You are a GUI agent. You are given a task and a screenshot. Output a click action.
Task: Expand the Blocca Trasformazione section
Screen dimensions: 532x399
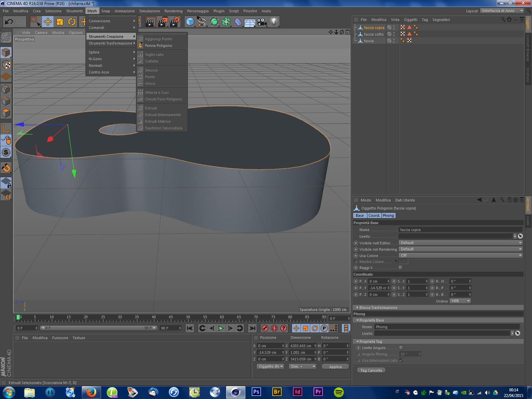point(378,308)
